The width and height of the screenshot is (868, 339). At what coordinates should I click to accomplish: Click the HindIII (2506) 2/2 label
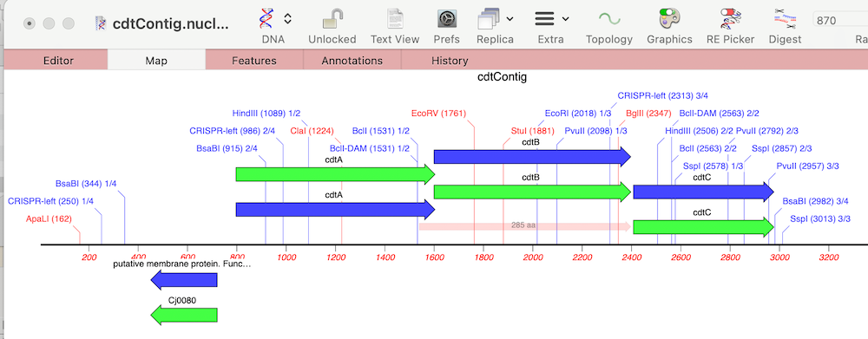(699, 131)
